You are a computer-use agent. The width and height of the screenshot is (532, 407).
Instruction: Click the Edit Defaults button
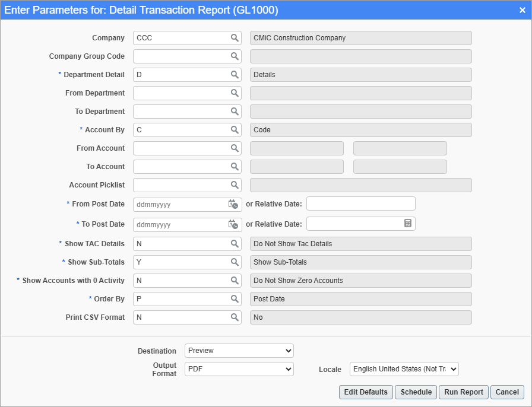[365, 392]
